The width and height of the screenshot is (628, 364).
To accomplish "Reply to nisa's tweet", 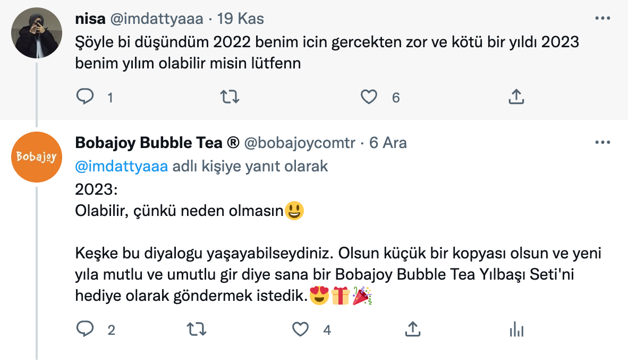I will click(x=85, y=97).
